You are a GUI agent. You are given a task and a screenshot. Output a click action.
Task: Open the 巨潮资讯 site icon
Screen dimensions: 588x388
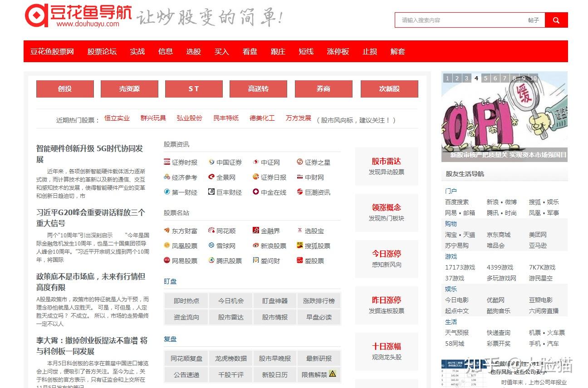(300, 192)
